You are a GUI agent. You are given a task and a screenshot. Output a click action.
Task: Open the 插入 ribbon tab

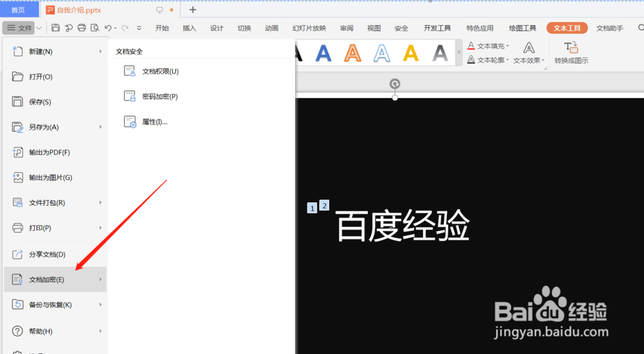pyautogui.click(x=189, y=28)
